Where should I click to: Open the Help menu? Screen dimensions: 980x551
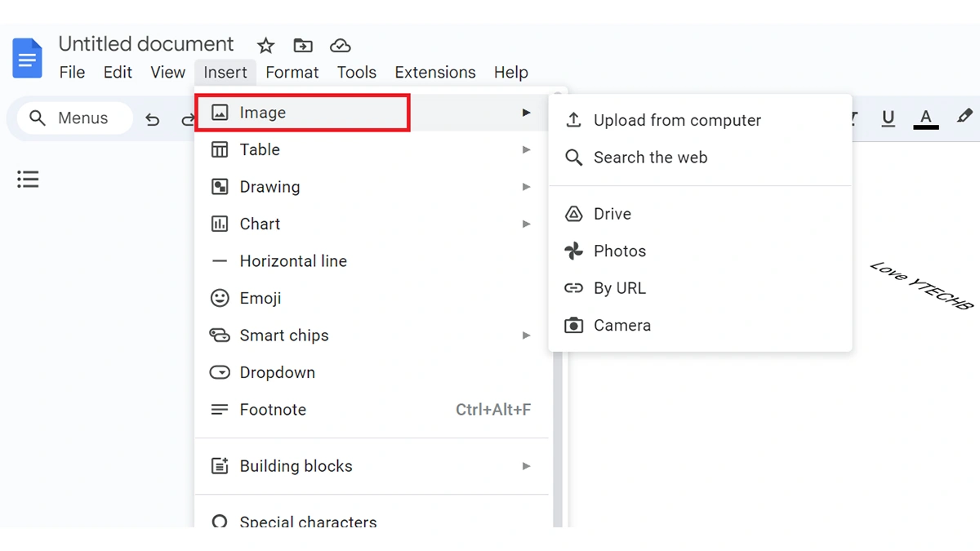pos(511,72)
